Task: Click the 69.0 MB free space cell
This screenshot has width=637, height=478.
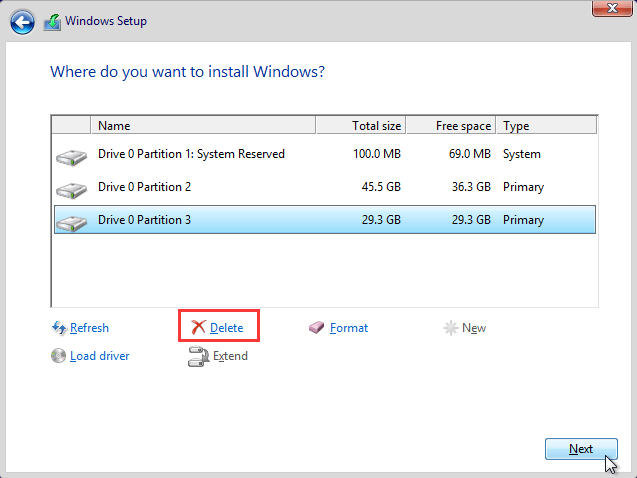Action: [x=470, y=154]
